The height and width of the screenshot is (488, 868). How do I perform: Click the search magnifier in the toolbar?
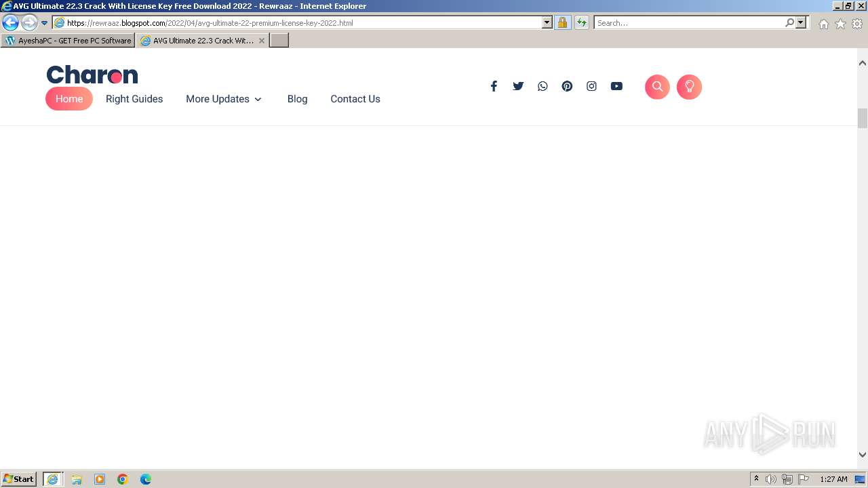pos(789,23)
